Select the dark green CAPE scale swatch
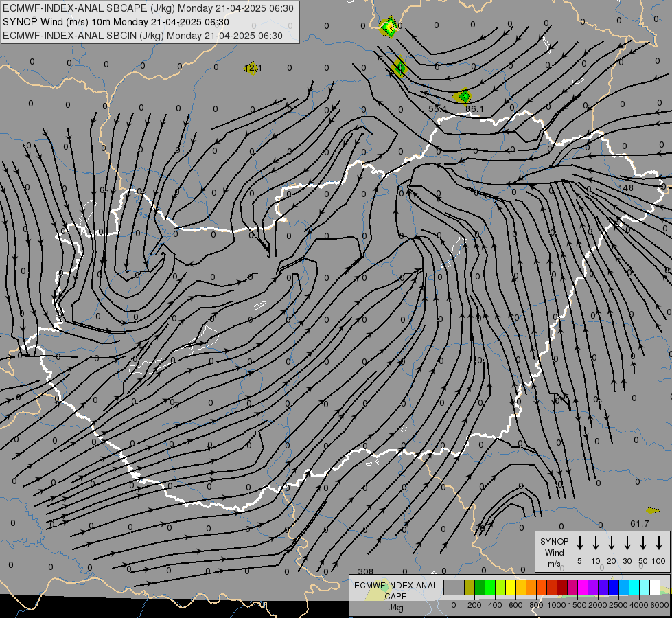 tap(480, 588)
